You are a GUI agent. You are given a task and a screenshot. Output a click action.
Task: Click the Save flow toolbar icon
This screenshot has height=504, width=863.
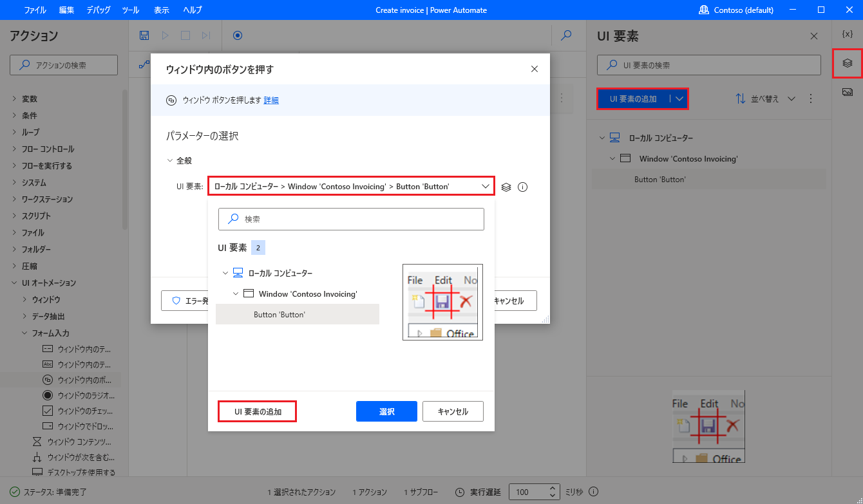pos(144,35)
